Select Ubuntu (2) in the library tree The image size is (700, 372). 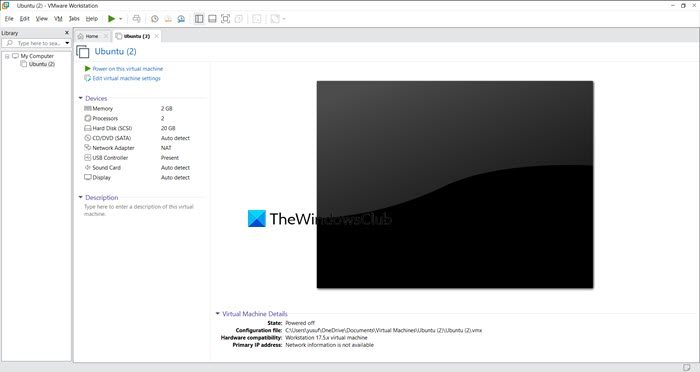42,64
